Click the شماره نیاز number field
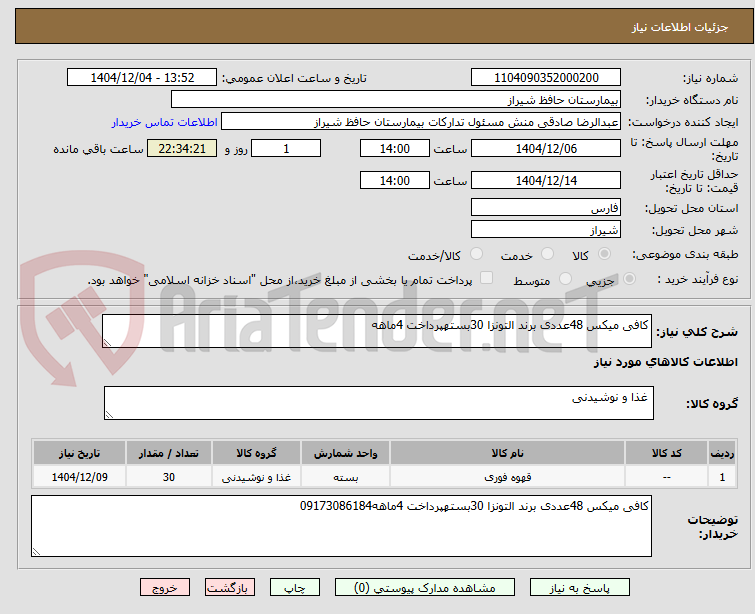The image size is (755, 614). click(x=546, y=78)
